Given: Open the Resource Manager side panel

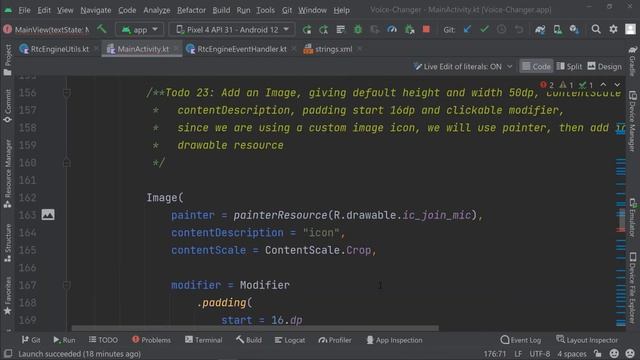Looking at the screenshot, I should click(7, 173).
